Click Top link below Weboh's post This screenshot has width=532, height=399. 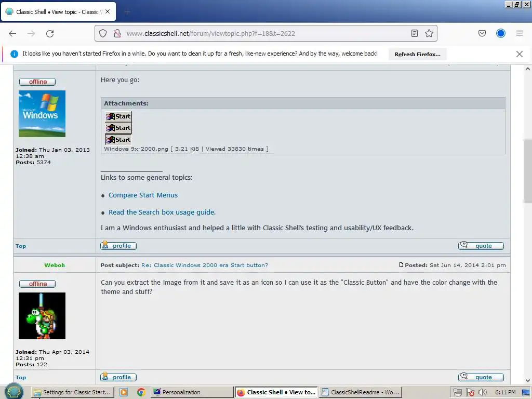pos(21,377)
